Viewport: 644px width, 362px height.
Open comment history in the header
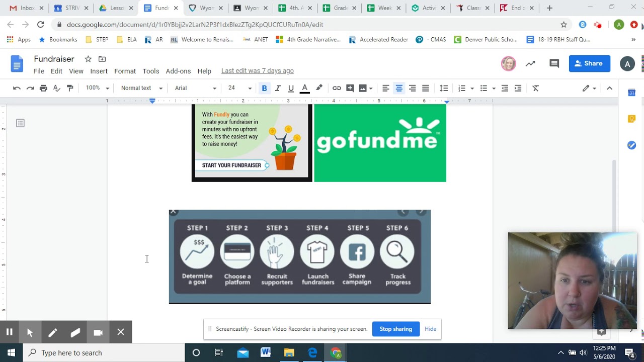pyautogui.click(x=554, y=63)
